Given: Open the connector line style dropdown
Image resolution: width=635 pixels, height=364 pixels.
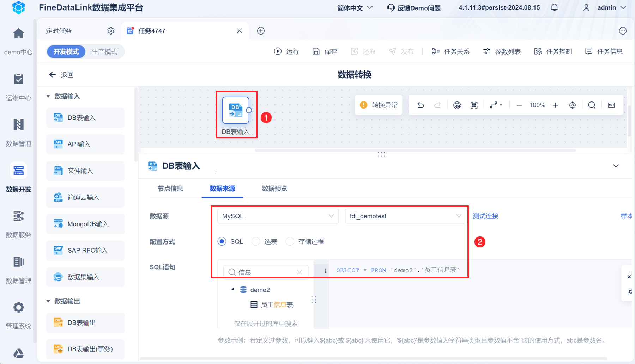Looking at the screenshot, I should coord(496,105).
